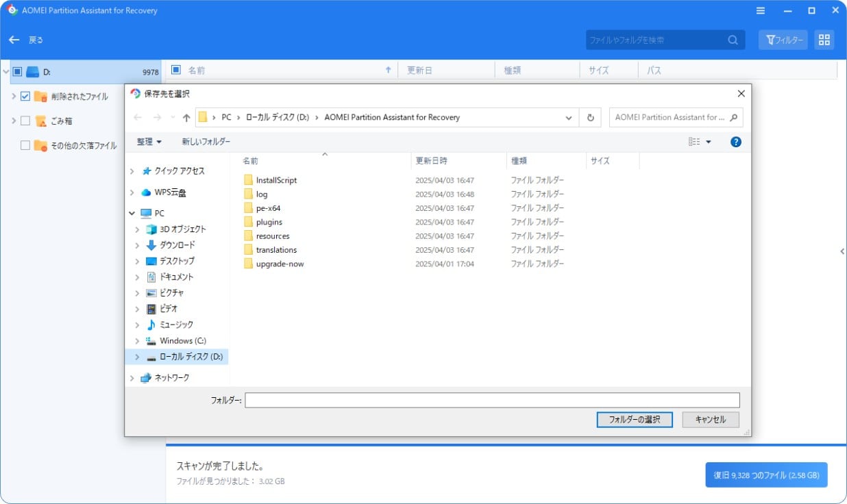Screen dimensions: 847x504
Task: Check the その他の欠落ファイル checkbox
Action: (x=25, y=145)
